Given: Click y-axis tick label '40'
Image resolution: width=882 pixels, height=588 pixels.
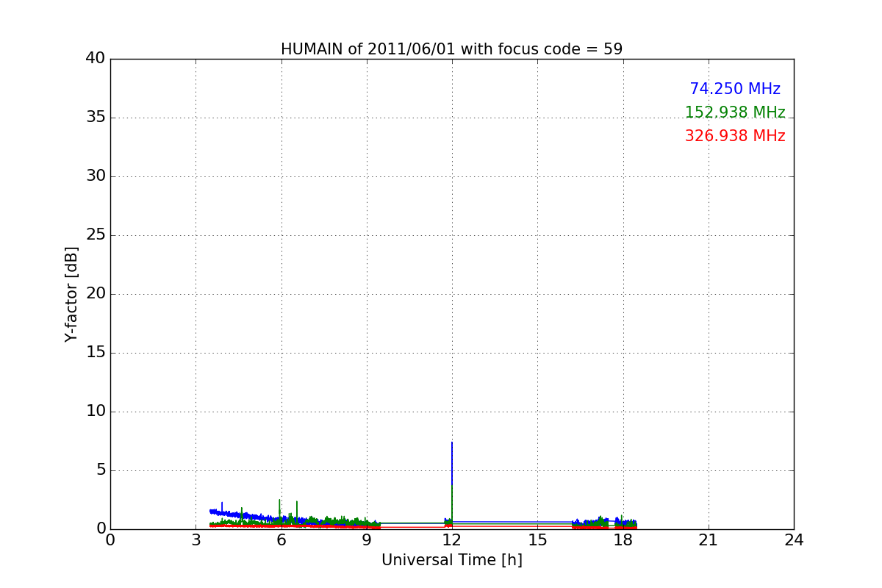Looking at the screenshot, I should 96,59.
